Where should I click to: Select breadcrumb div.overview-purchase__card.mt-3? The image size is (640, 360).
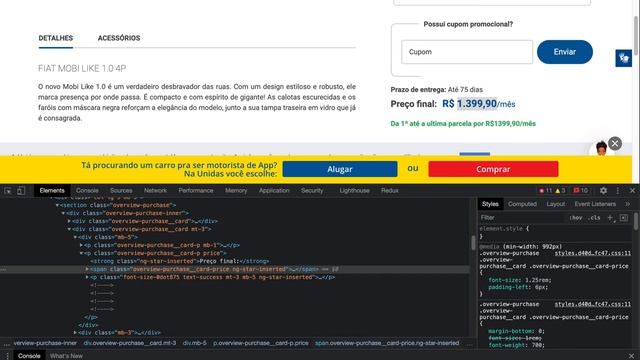[130, 343]
